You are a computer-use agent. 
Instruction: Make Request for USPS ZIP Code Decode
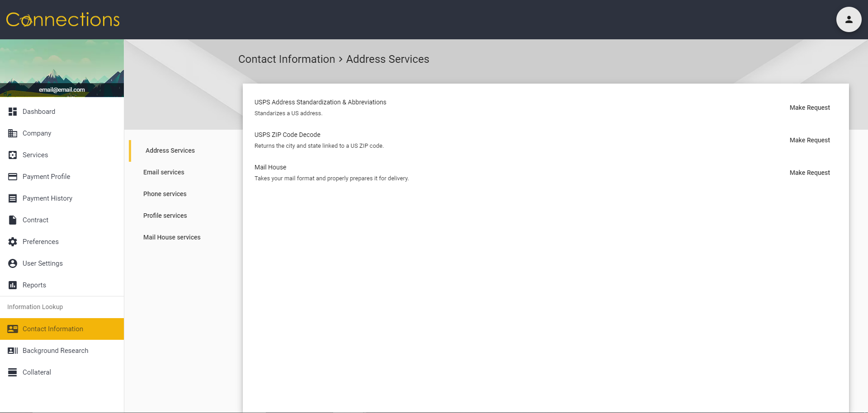pyautogui.click(x=810, y=140)
